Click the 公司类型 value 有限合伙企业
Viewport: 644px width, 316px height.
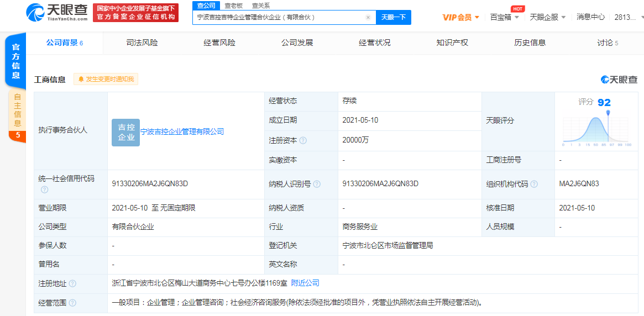click(133, 227)
